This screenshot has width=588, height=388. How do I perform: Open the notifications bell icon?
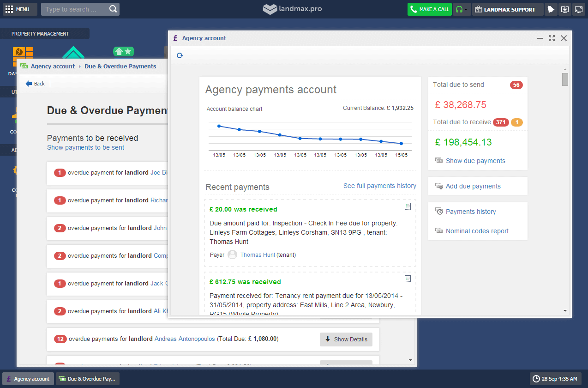point(551,9)
